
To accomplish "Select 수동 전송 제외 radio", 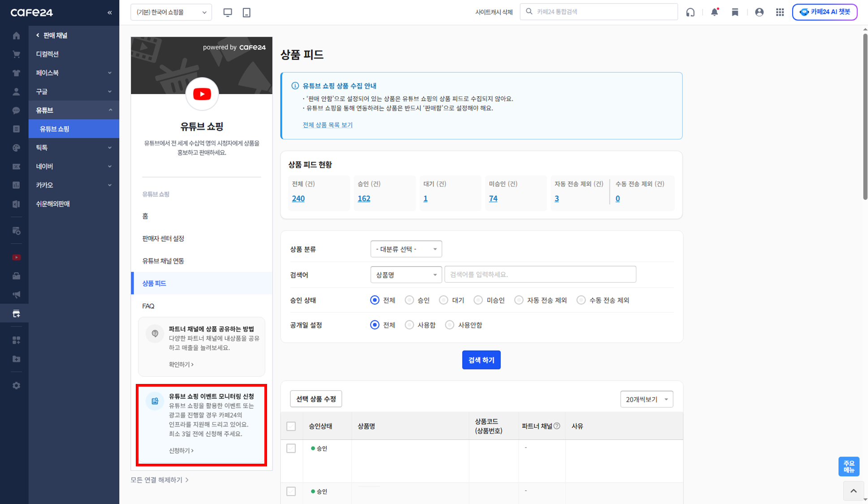I will point(581,300).
